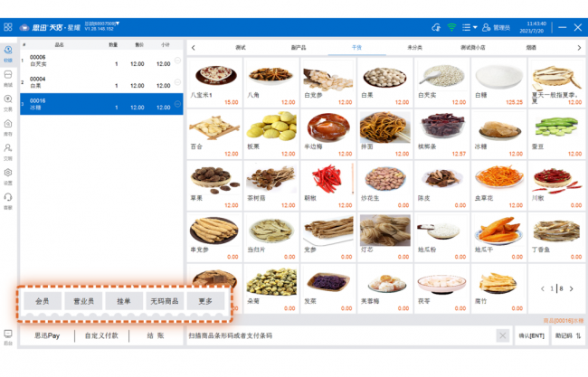Open the four-squares app grid icon
Screen dimensions: 588x377
8,27
